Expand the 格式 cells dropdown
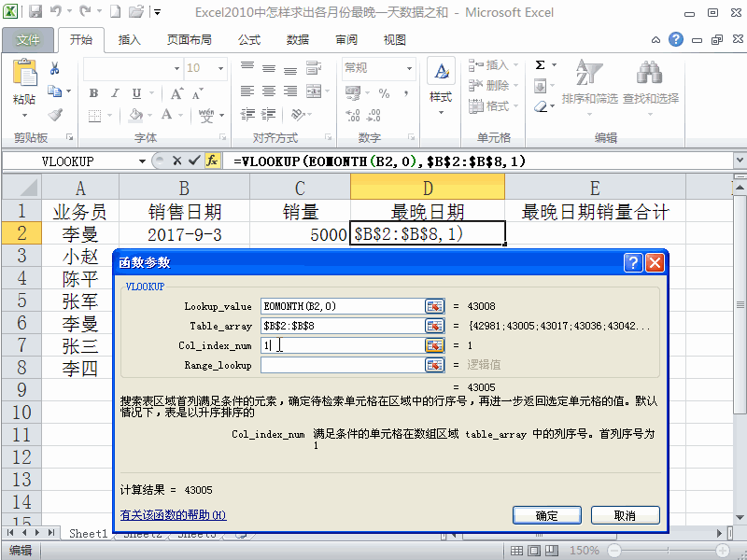 [x=515, y=106]
